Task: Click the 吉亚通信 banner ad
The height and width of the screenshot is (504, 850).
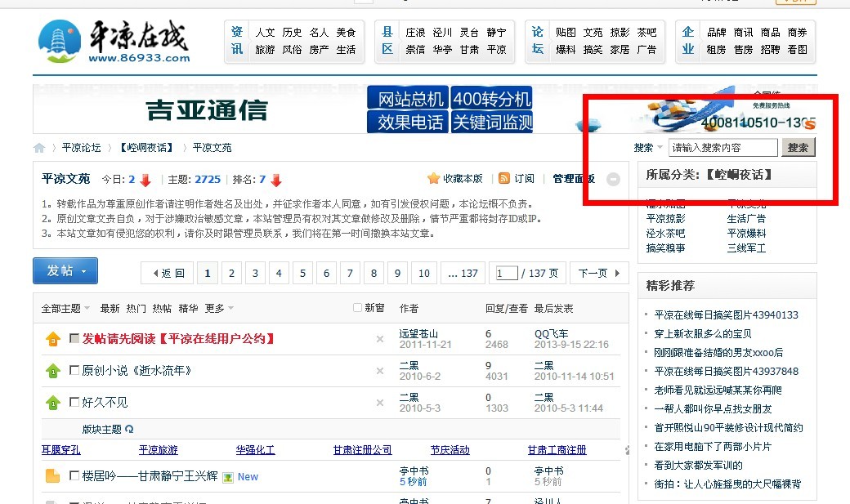Action: [x=207, y=110]
